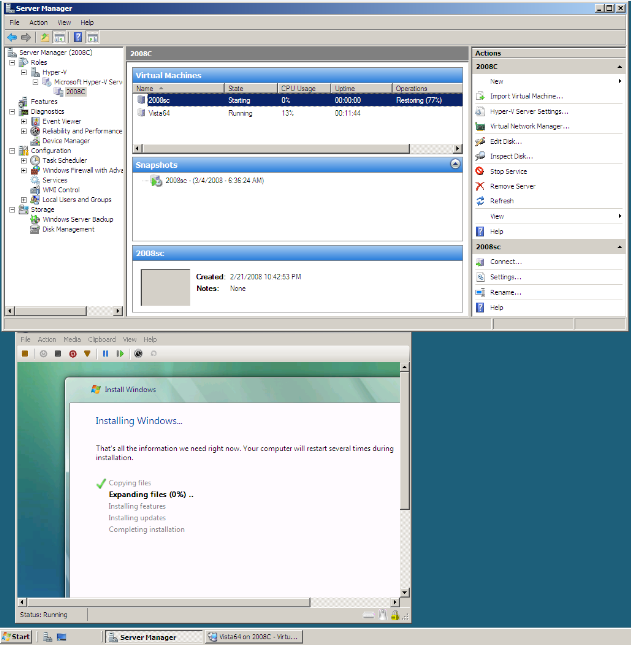This screenshot has width=631, height=645.
Task: Open Hyper-V Server Settings action
Action: point(529,111)
